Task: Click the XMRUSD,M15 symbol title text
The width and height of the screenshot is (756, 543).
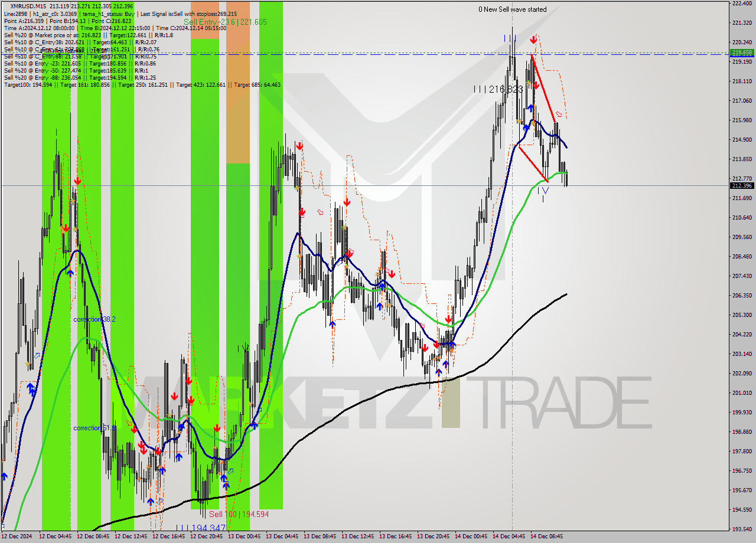Action: click(28, 6)
